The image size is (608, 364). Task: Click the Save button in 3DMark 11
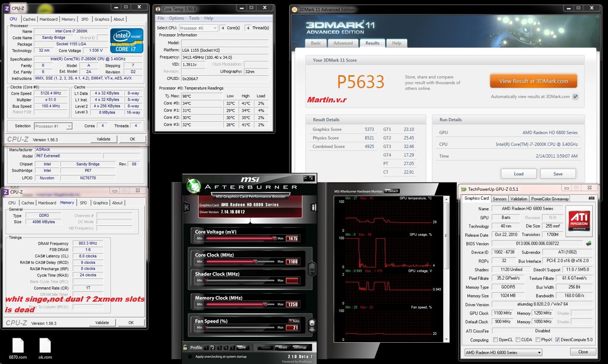coord(558,174)
